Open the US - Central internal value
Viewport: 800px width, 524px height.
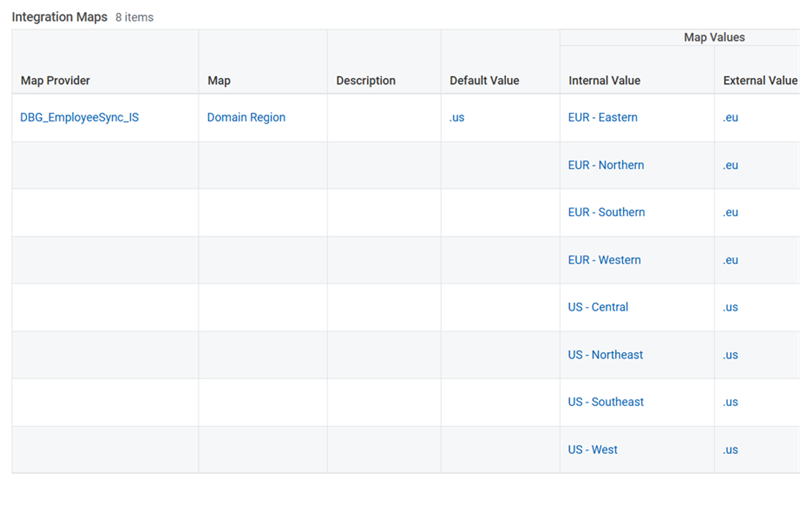[x=598, y=307]
